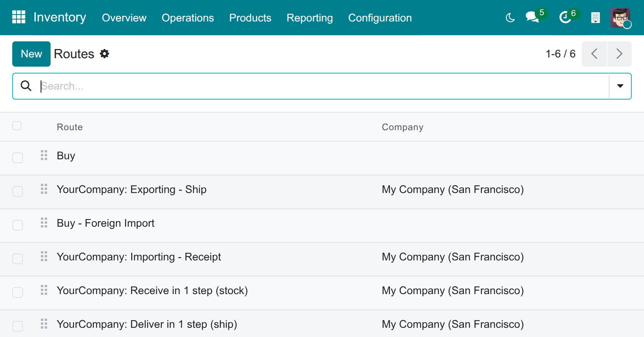Image resolution: width=644 pixels, height=337 pixels.
Task: Open the Overview menu
Action: (x=124, y=18)
